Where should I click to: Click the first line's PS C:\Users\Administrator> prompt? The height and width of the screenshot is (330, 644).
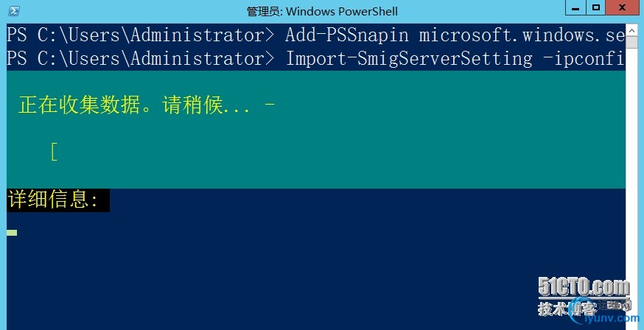(x=140, y=35)
